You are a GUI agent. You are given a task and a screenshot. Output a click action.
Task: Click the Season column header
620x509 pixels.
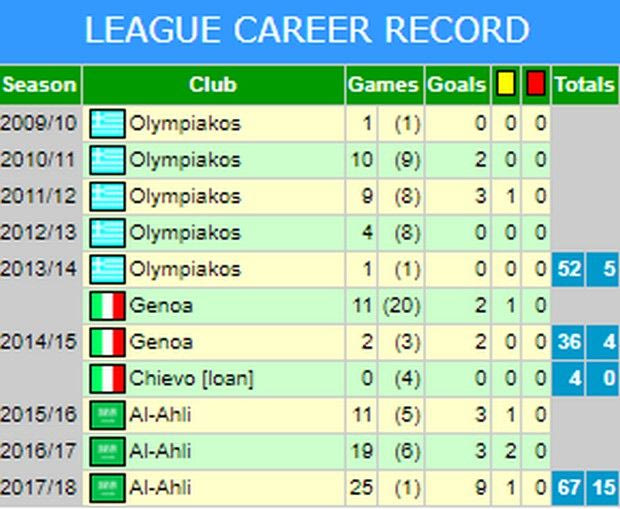click(40, 85)
